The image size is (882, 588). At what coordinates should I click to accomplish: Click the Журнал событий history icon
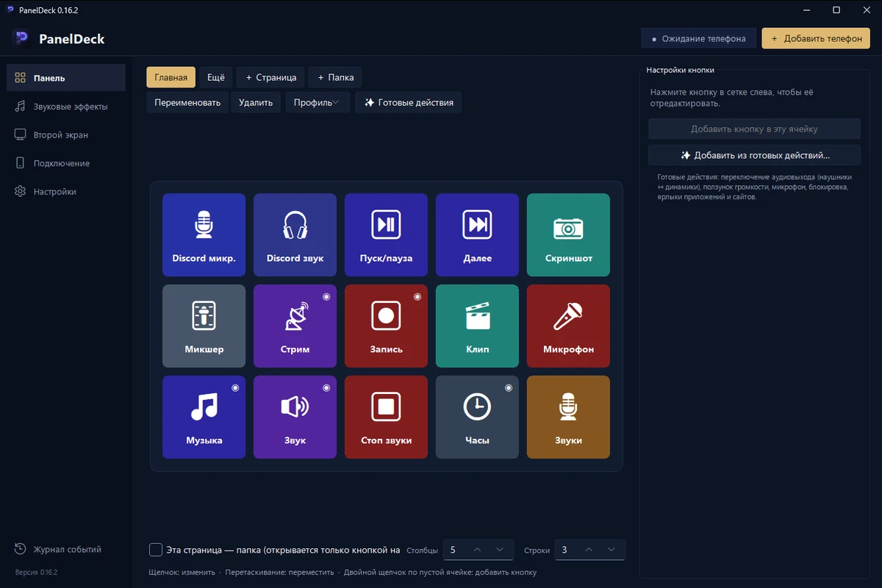coord(20,549)
